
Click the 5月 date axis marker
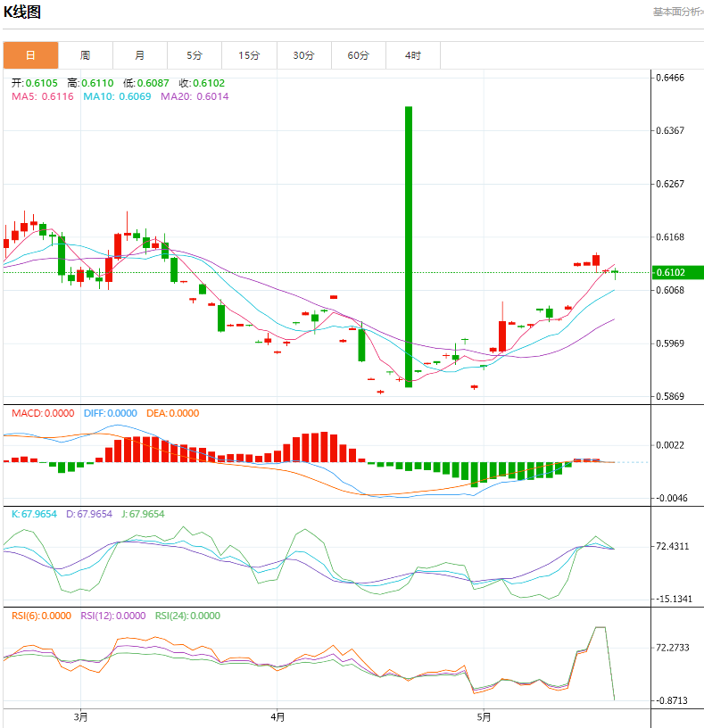coord(484,716)
